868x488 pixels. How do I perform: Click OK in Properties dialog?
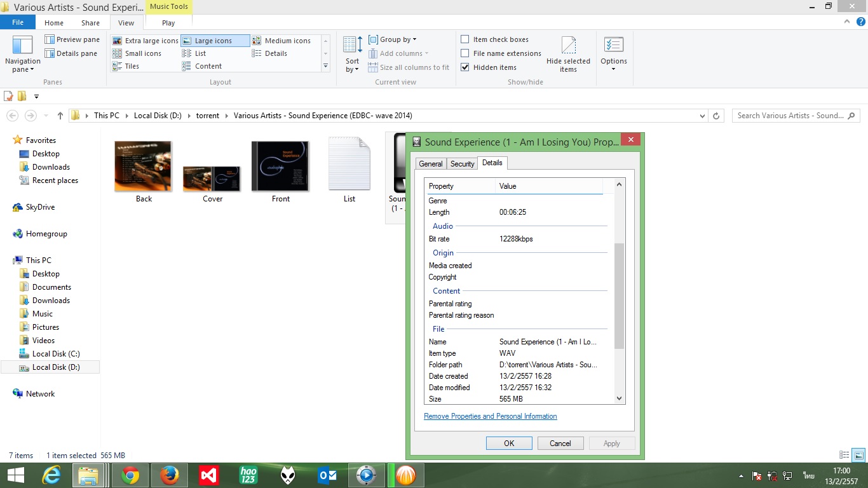pos(509,444)
